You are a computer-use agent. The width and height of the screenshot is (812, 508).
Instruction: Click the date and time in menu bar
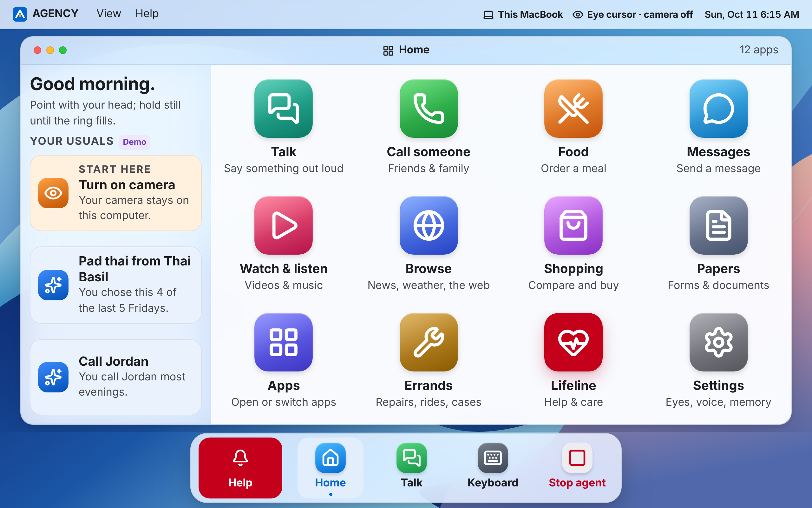tap(752, 15)
